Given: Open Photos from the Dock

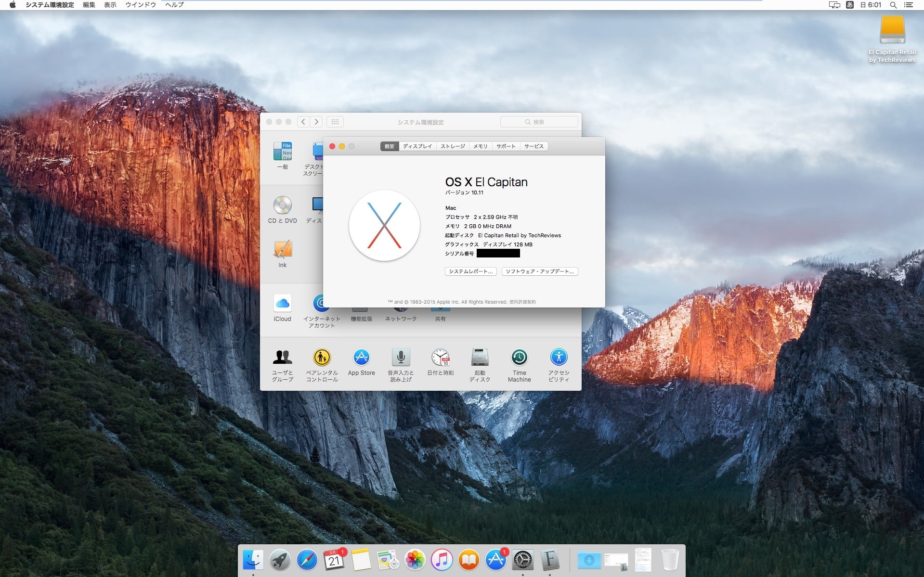Looking at the screenshot, I should 415,560.
